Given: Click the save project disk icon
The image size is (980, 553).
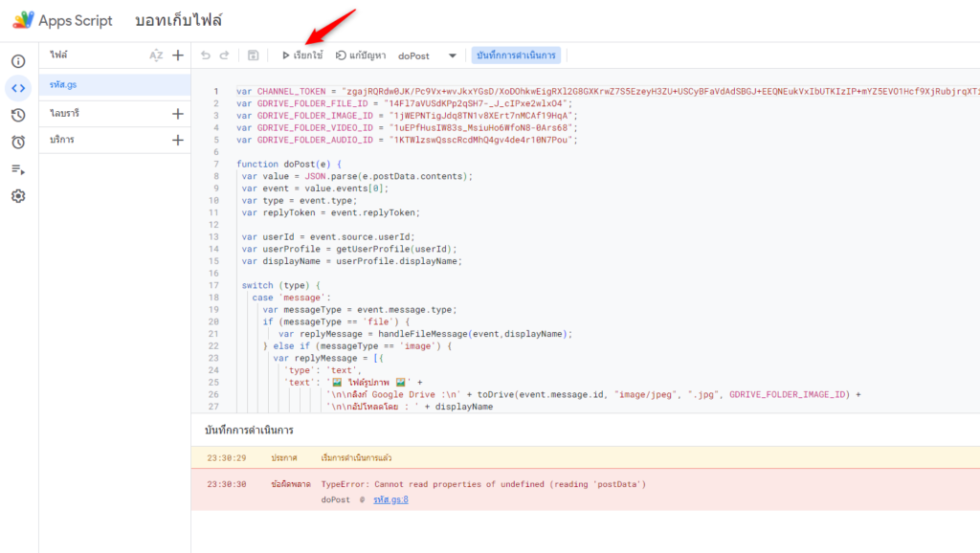Looking at the screenshot, I should tap(254, 55).
